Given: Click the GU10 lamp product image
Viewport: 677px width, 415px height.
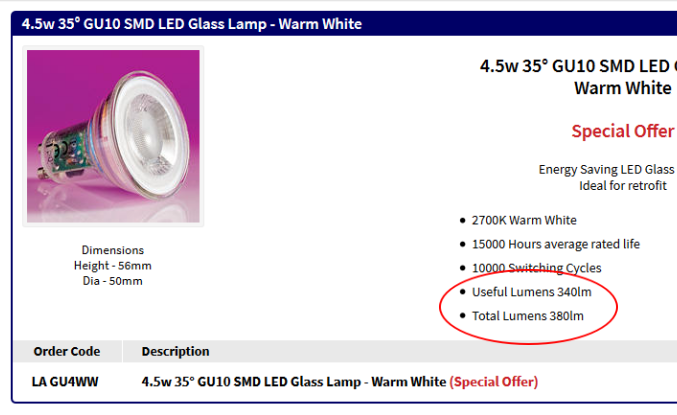Looking at the screenshot, I should pos(113,136).
